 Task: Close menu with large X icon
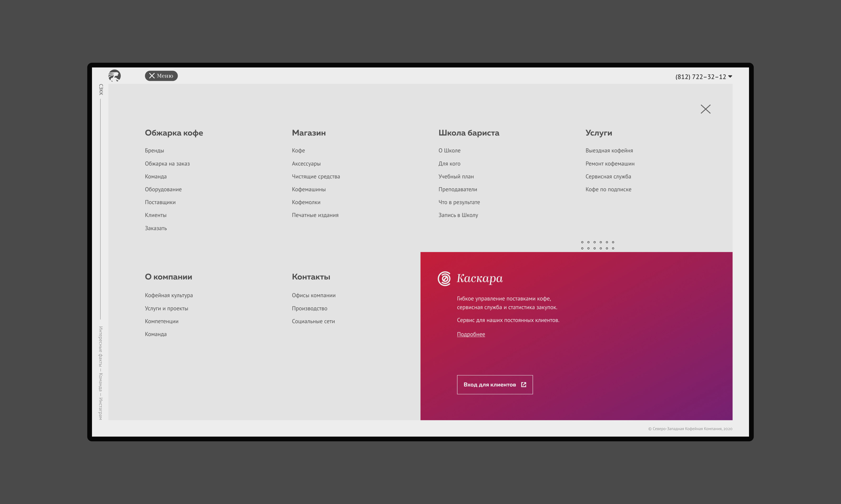point(705,109)
